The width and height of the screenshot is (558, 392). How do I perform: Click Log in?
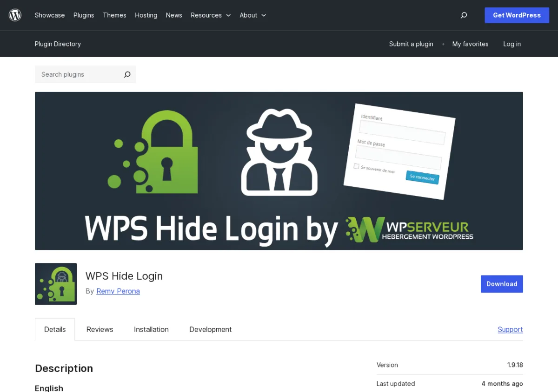tap(512, 44)
